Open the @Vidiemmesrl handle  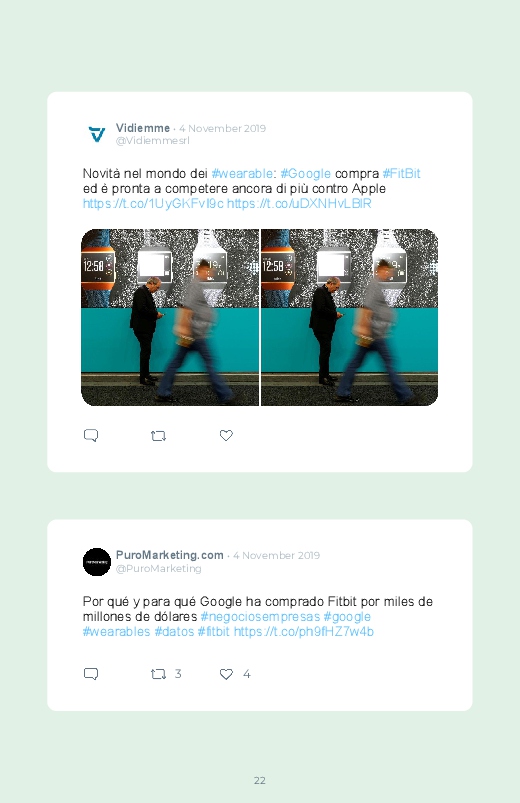pyautogui.click(x=153, y=141)
